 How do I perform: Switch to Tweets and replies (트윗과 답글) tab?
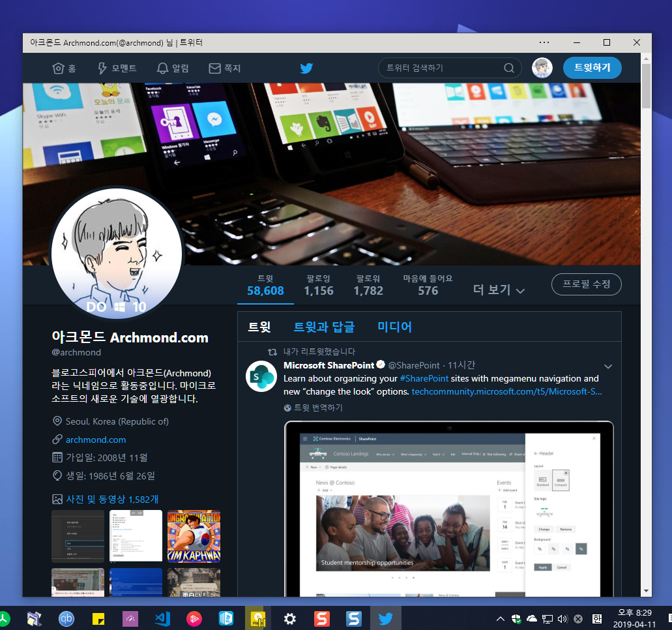point(324,327)
